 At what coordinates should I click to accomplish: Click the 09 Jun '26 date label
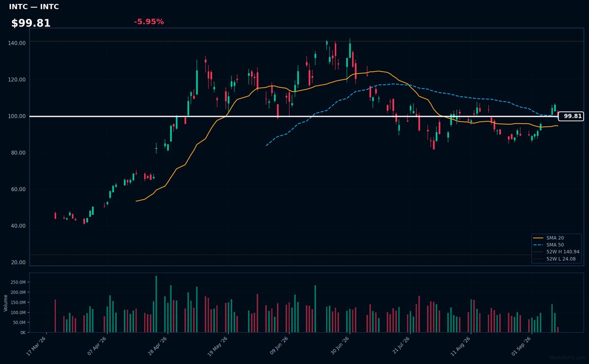click(279, 346)
